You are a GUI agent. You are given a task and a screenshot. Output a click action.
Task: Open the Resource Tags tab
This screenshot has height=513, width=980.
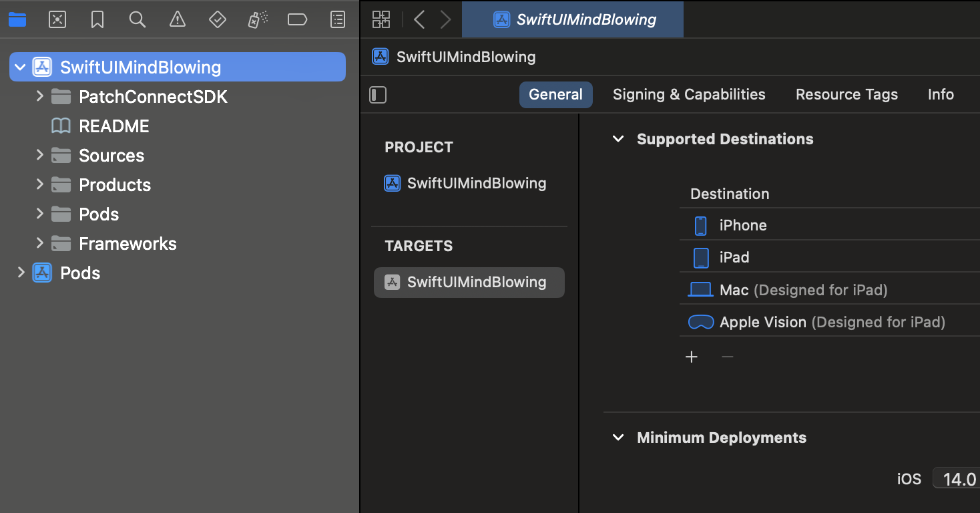point(846,95)
